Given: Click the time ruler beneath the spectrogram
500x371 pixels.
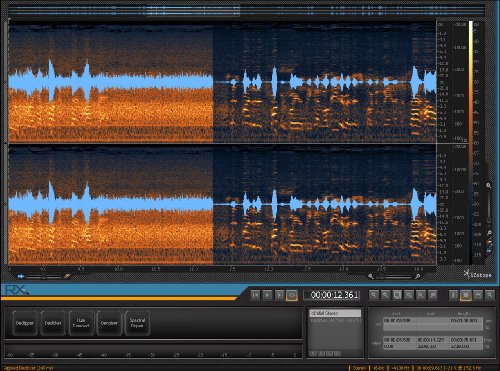Looking at the screenshot, I should [222, 269].
